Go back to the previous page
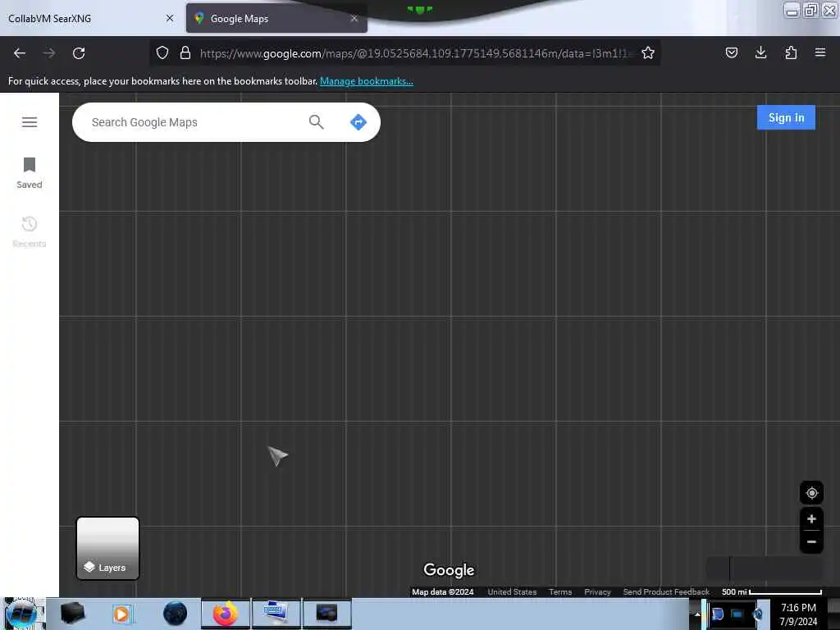 20,53
